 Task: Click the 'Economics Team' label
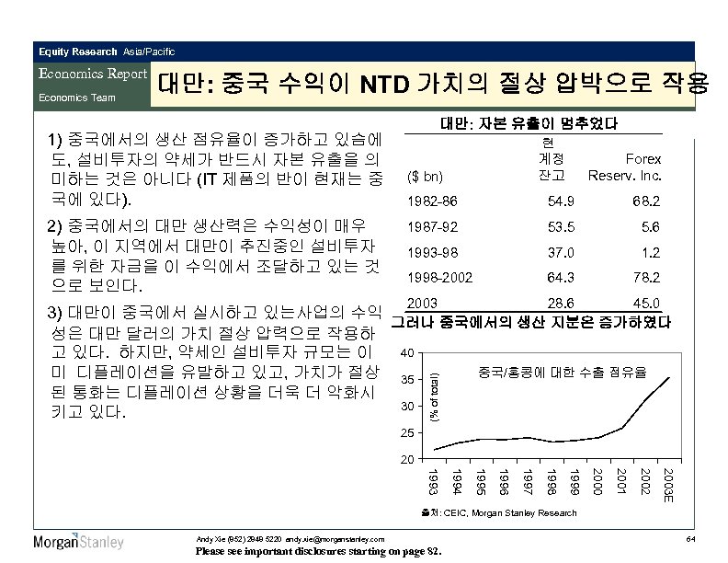click(x=77, y=98)
